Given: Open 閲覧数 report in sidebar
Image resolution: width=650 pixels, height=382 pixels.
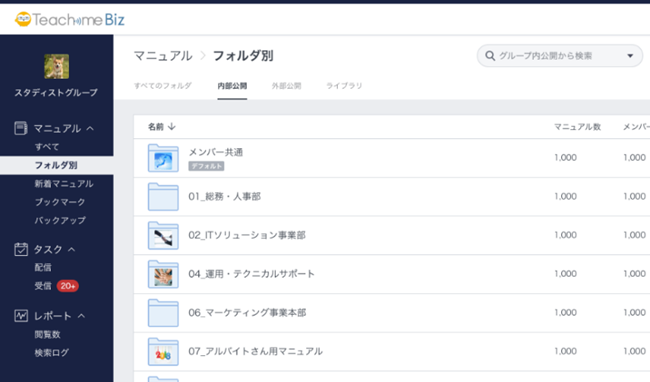Looking at the screenshot, I should (x=47, y=334).
